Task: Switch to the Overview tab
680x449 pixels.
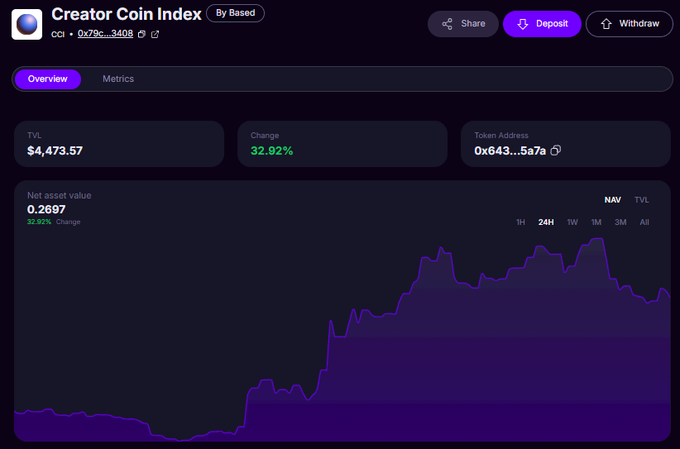Action: [x=48, y=79]
